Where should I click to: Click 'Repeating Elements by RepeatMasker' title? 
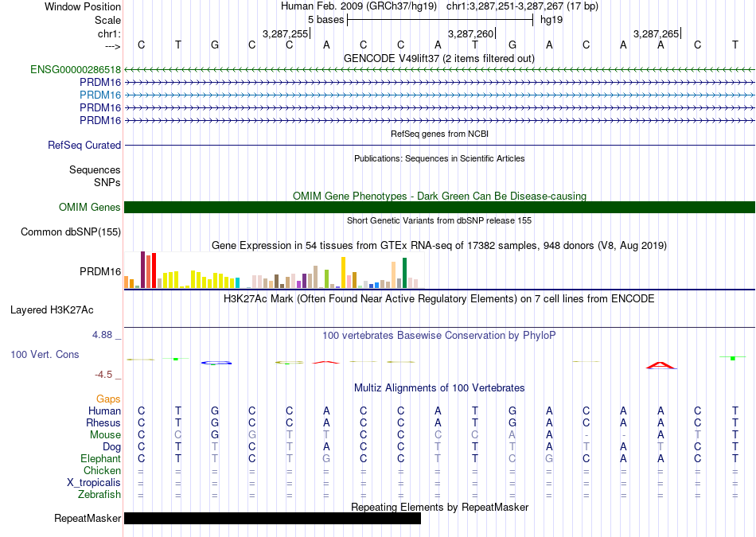coord(440,507)
